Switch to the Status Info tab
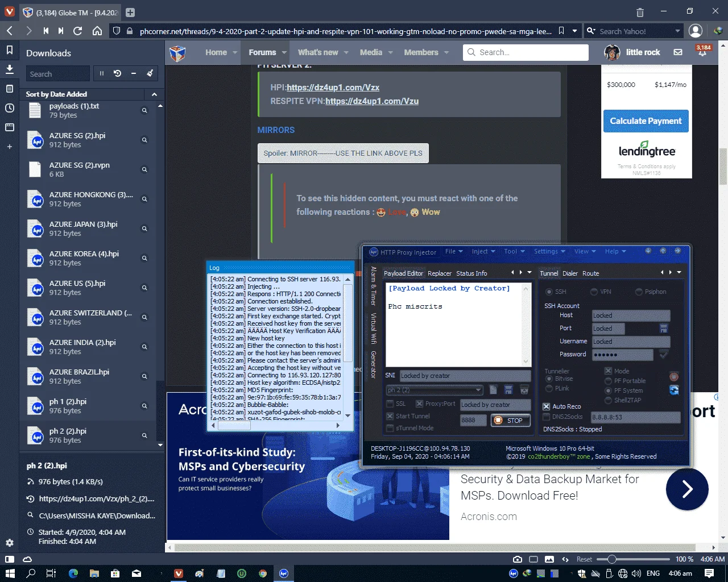The height and width of the screenshot is (582, 728). pyautogui.click(x=471, y=273)
